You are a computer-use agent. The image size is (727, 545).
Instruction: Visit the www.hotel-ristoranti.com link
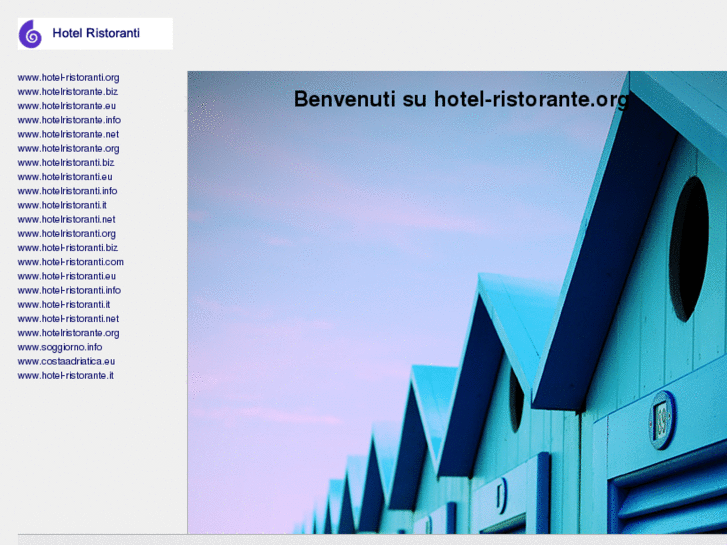[71, 262]
